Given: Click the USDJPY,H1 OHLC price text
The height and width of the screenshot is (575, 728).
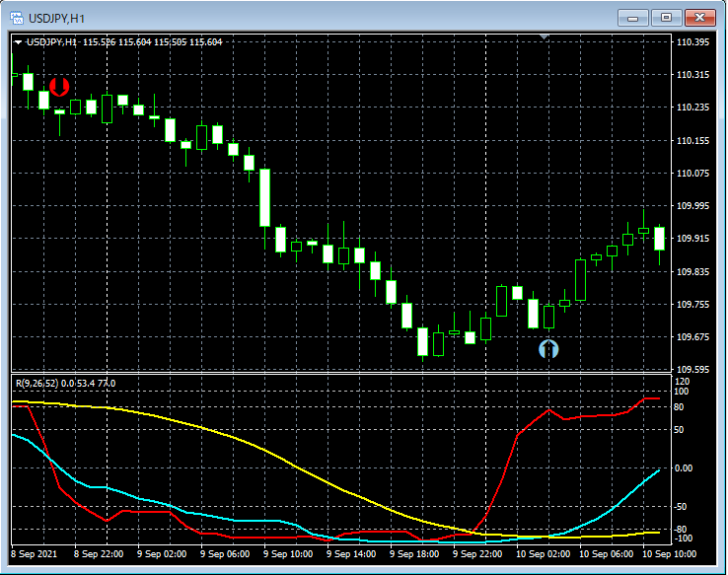Looking at the screenshot, I should point(153,42).
